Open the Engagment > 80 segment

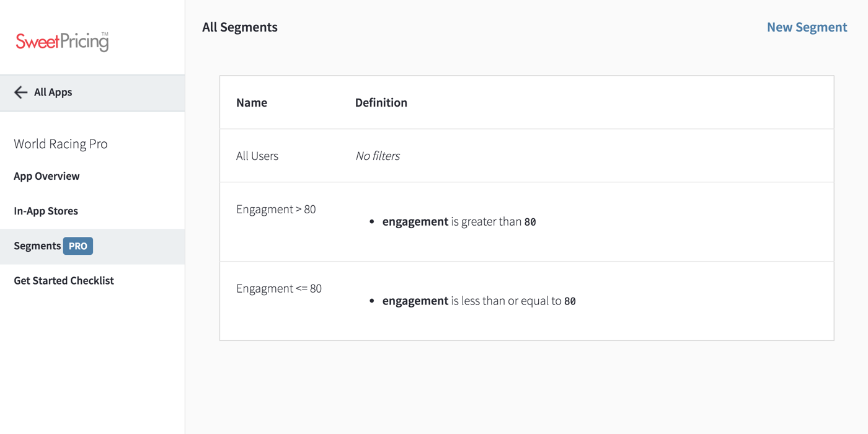tap(526, 222)
